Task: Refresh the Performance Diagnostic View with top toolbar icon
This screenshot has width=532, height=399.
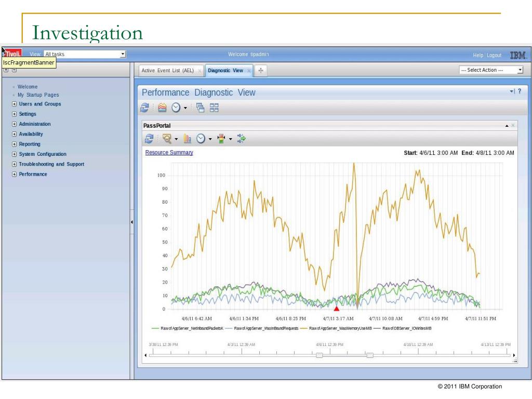Action: (x=144, y=108)
